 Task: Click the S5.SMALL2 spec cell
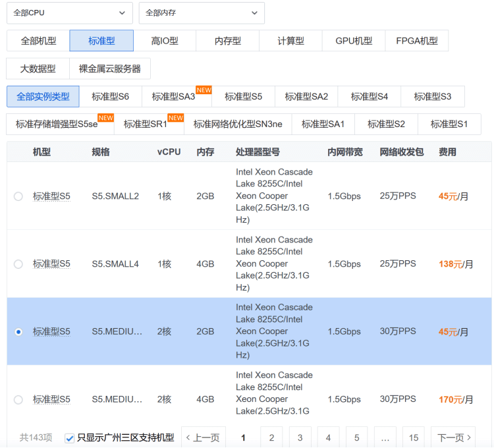(x=115, y=196)
